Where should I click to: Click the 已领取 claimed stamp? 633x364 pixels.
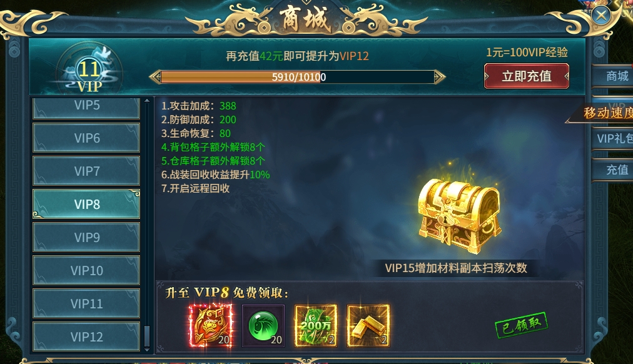(521, 325)
